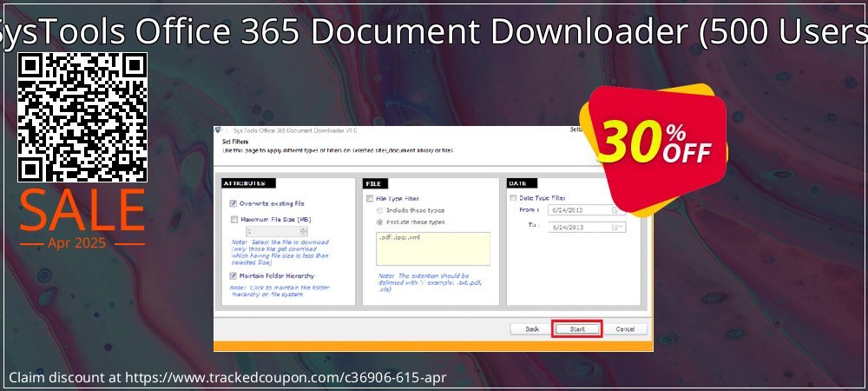This screenshot has height=391, width=868.
Task: Click the FILE section header
Action: click(x=375, y=183)
